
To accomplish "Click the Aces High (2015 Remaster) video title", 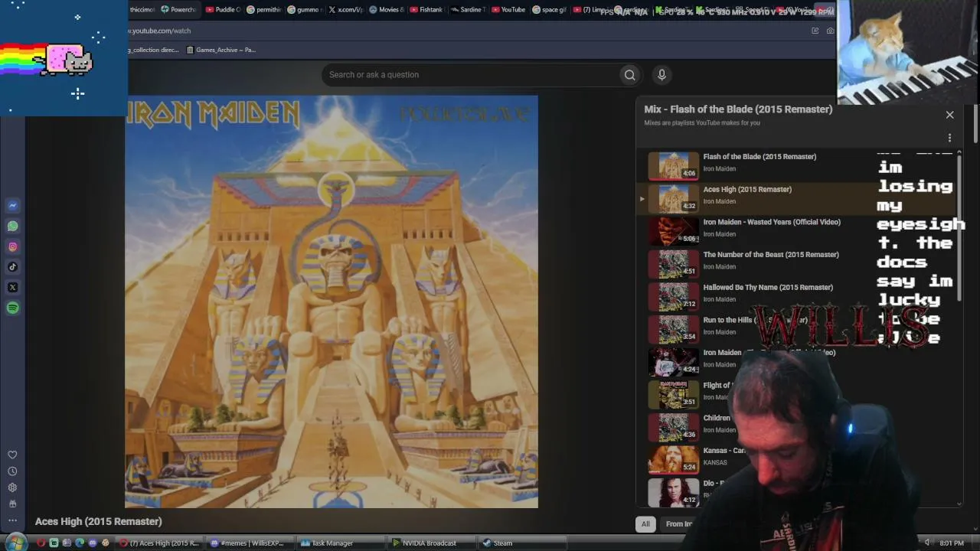I will coord(99,521).
